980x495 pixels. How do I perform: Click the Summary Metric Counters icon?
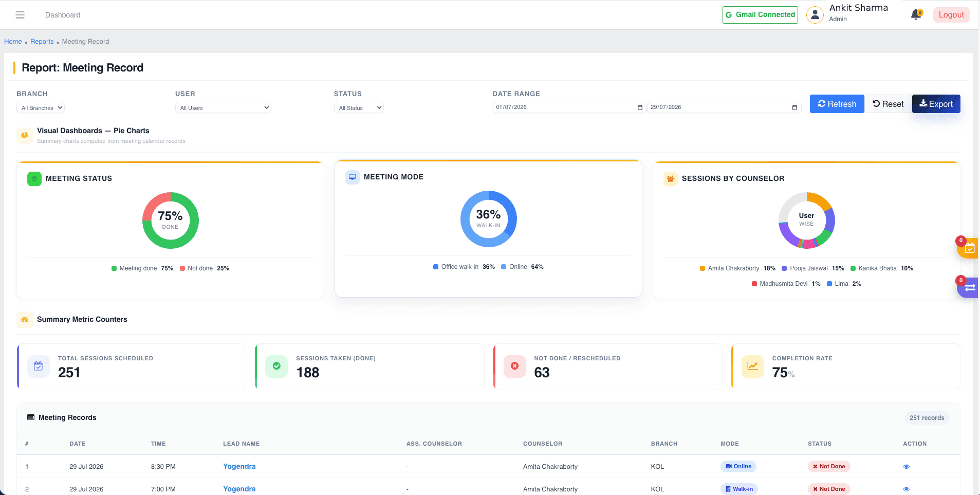(25, 320)
